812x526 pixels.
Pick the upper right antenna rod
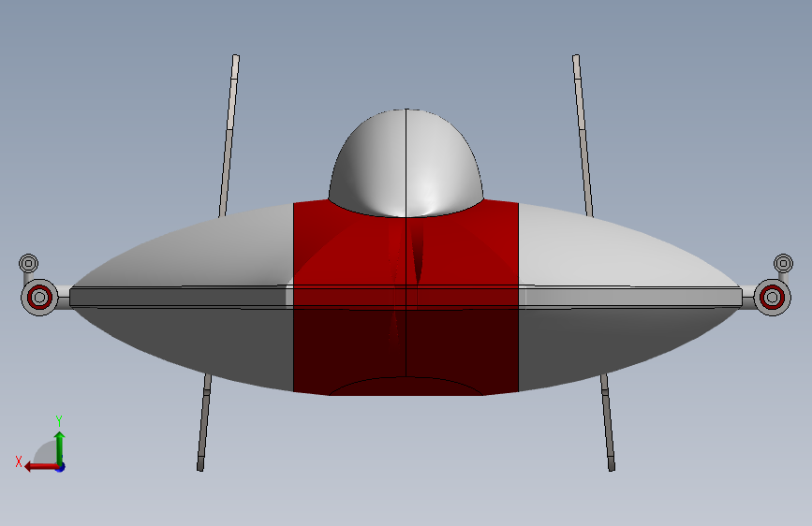pos(583,136)
